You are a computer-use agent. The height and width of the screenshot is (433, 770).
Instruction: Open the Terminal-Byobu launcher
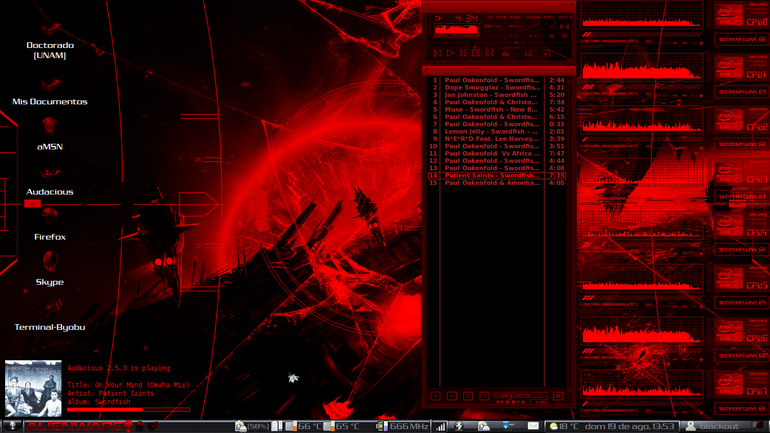click(50, 306)
